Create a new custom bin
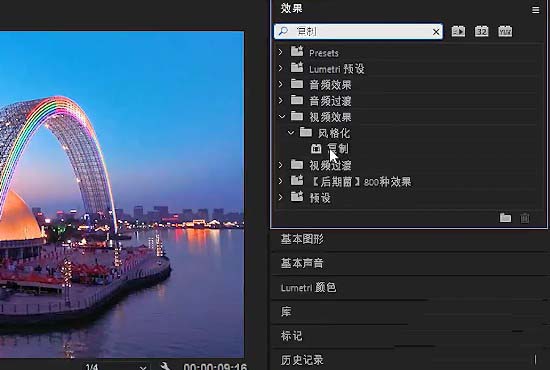The width and height of the screenshot is (550, 370). click(505, 218)
